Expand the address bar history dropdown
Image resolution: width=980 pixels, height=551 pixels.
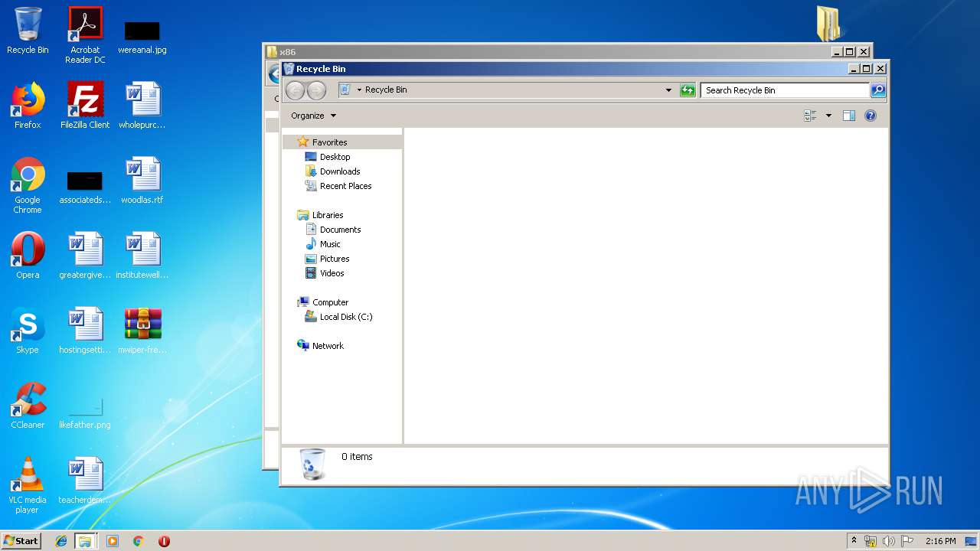click(x=668, y=90)
